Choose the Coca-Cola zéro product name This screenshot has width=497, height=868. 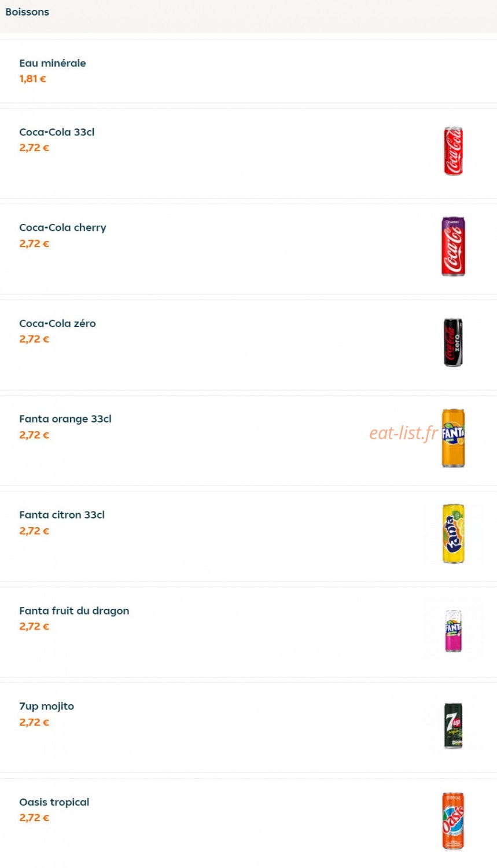tap(57, 323)
